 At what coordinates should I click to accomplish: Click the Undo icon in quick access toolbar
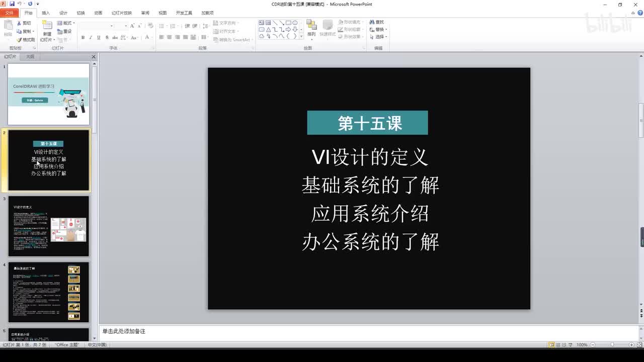click(x=19, y=4)
